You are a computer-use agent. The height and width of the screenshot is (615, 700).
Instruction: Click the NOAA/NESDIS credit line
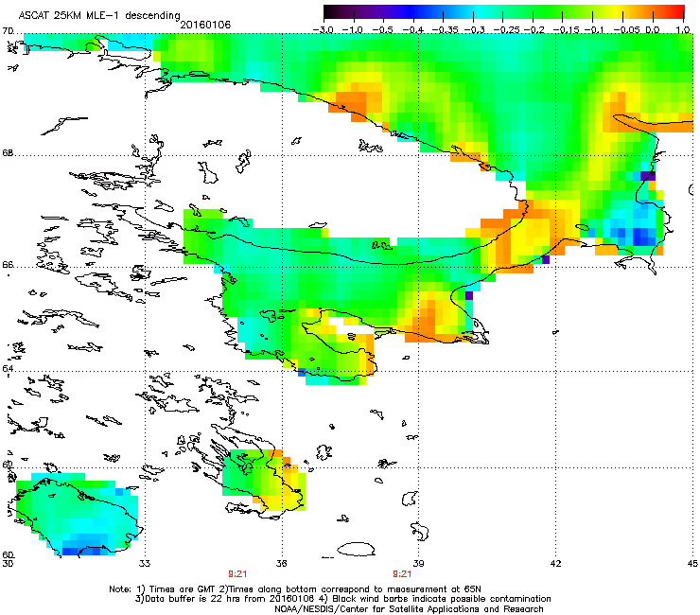409,609
